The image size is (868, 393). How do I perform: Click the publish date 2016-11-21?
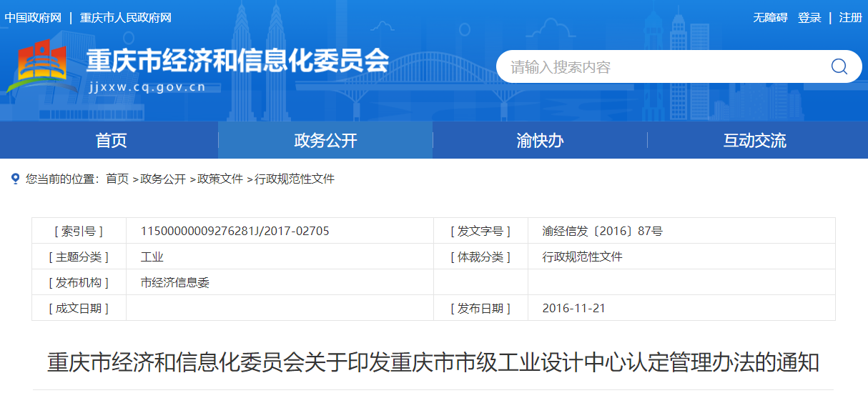click(574, 308)
